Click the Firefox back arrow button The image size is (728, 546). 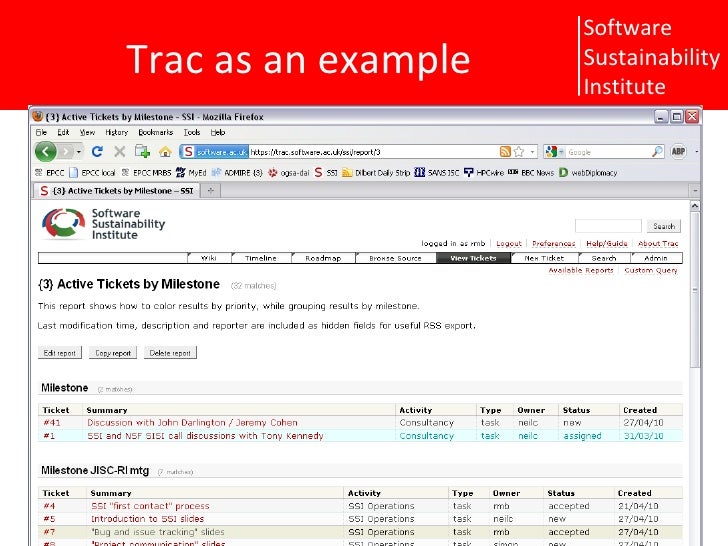tap(46, 151)
